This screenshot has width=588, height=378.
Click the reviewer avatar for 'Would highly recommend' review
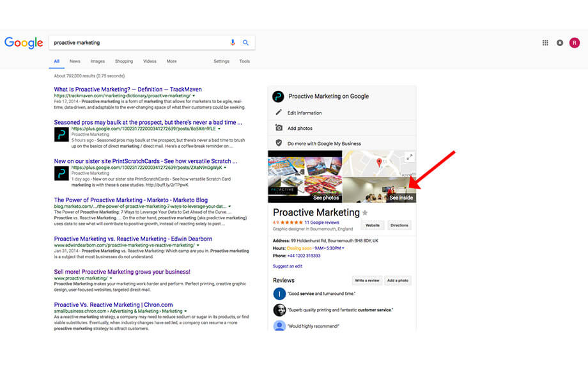point(279,326)
